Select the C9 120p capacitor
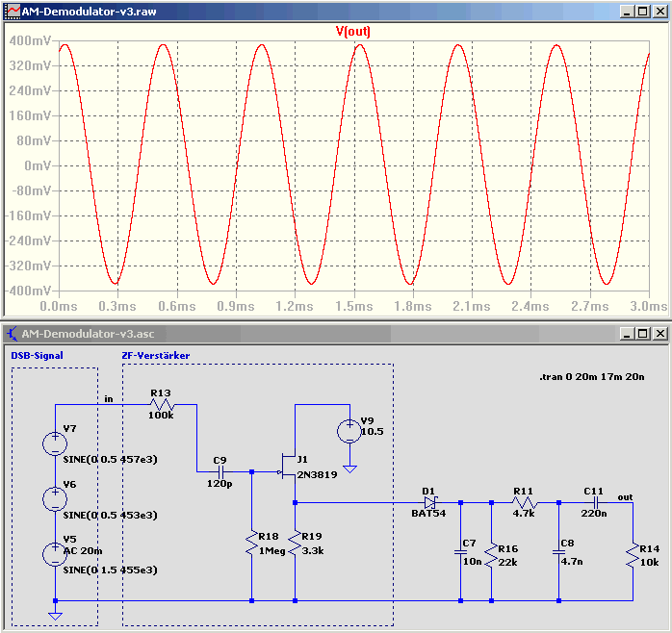 (221, 472)
